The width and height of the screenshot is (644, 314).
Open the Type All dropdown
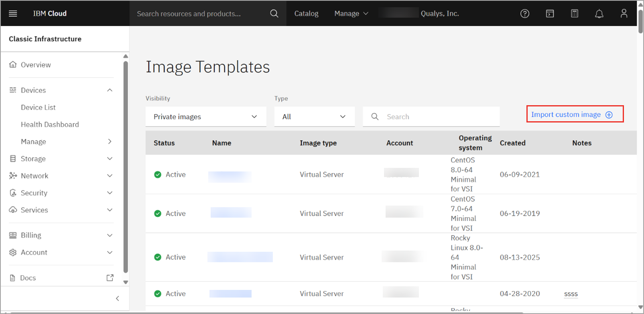pyautogui.click(x=314, y=117)
